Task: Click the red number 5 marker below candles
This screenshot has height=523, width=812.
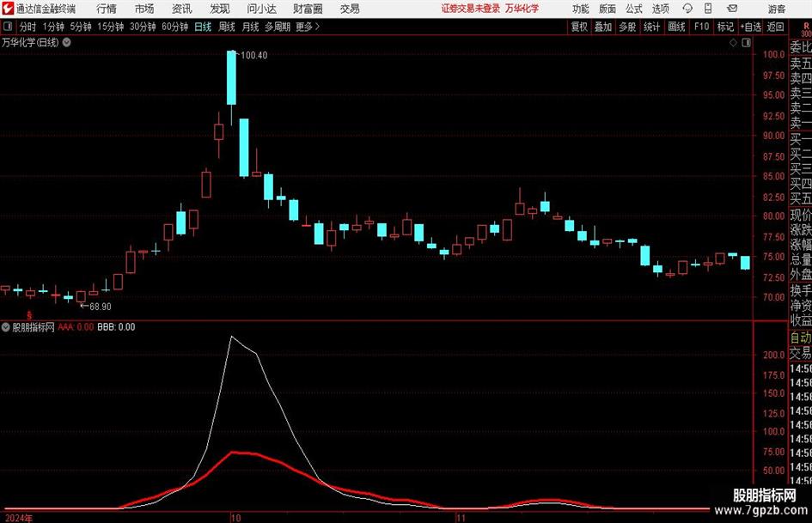Action: (29, 315)
